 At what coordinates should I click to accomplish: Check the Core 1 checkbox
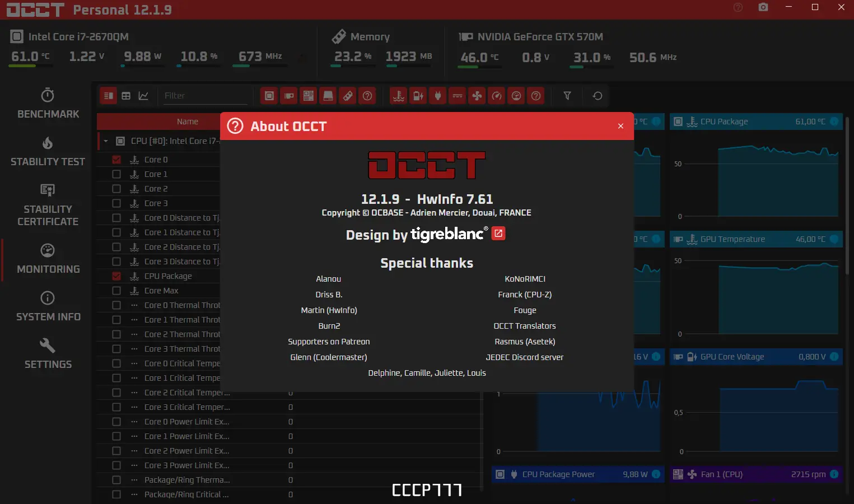pos(116,174)
